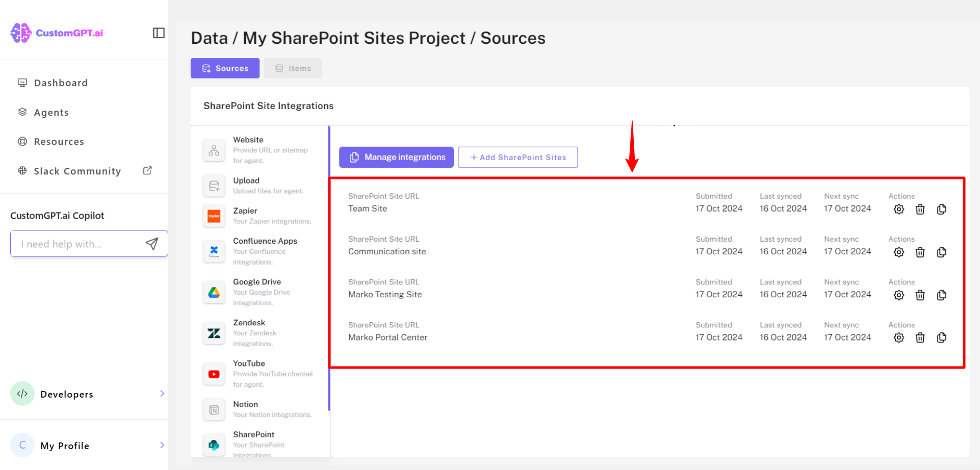Viewport: 980px width, 470px height.
Task: Copy the Team Site URL
Action: coord(942,209)
